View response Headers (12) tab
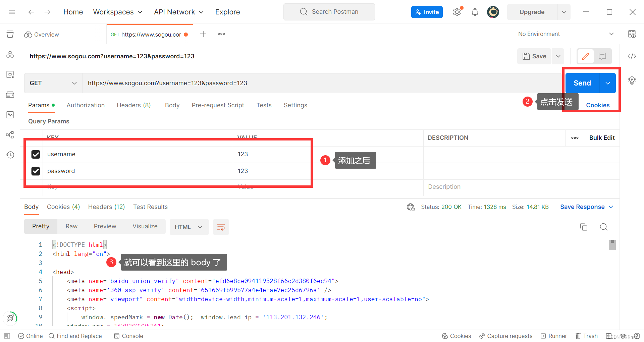 click(107, 207)
